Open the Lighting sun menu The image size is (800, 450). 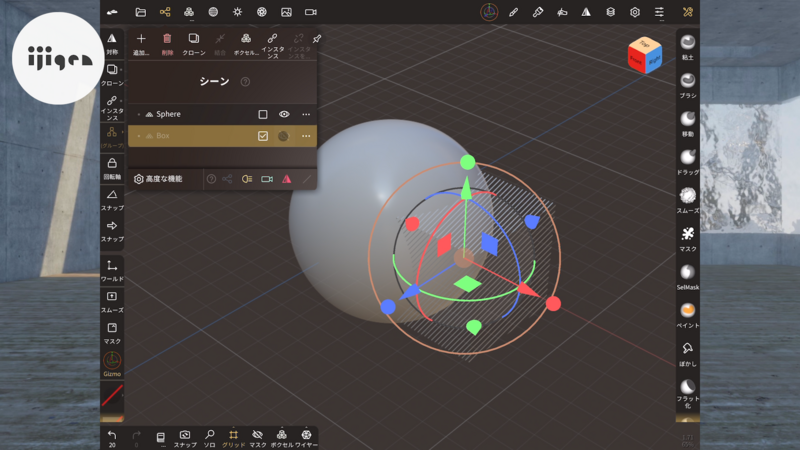click(237, 12)
